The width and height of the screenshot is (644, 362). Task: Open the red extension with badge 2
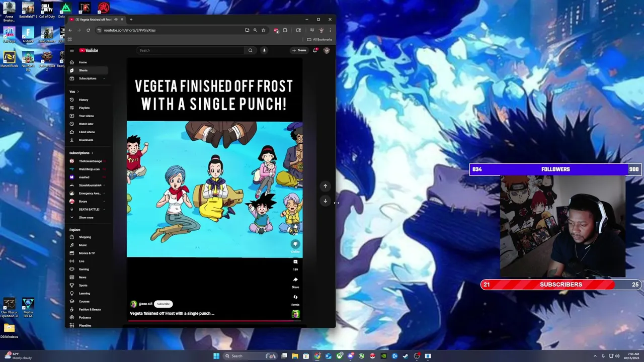click(x=276, y=30)
